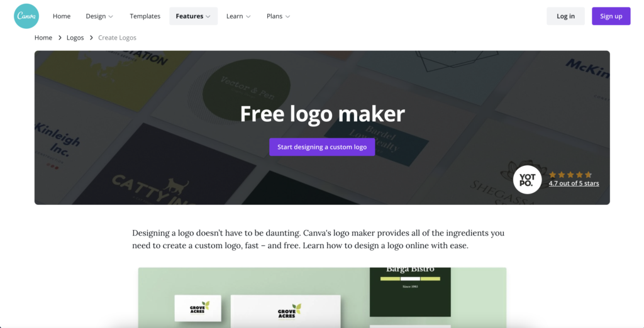Screen dimensions: 644x328
Task: Open the Features dropdown menu
Action: 194,16
